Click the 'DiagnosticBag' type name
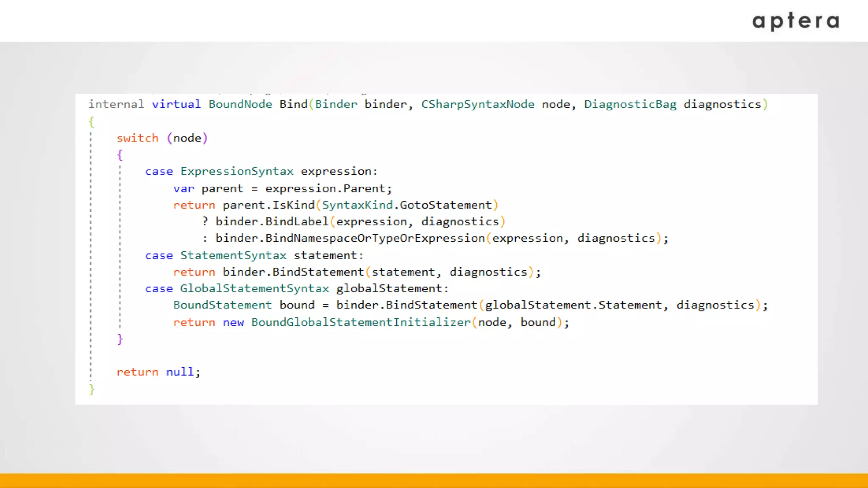 [x=630, y=104]
